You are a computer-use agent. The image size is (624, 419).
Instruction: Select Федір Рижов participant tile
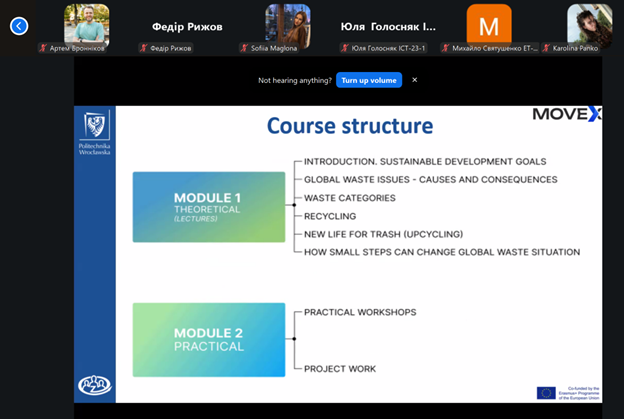(x=187, y=27)
